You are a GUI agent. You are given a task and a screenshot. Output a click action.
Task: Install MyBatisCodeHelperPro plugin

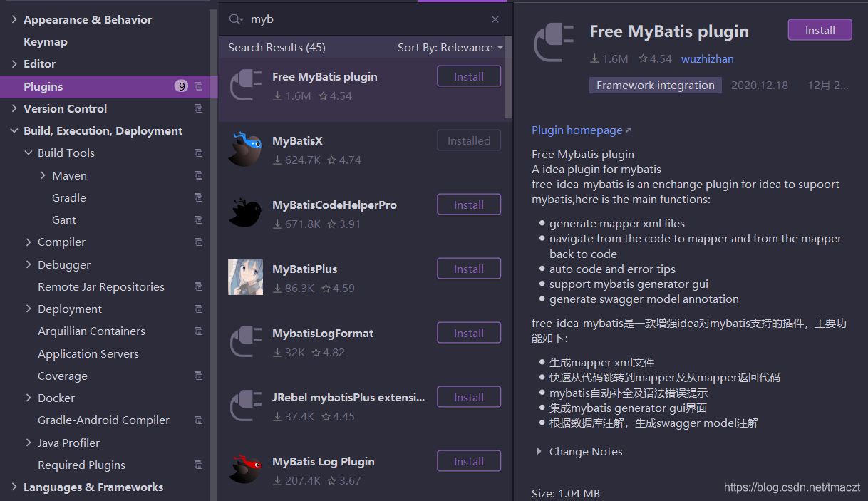click(469, 205)
